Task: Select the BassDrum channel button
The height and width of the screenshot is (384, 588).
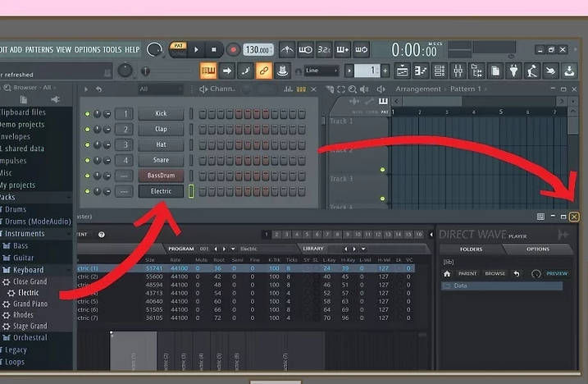Action: coord(161,176)
